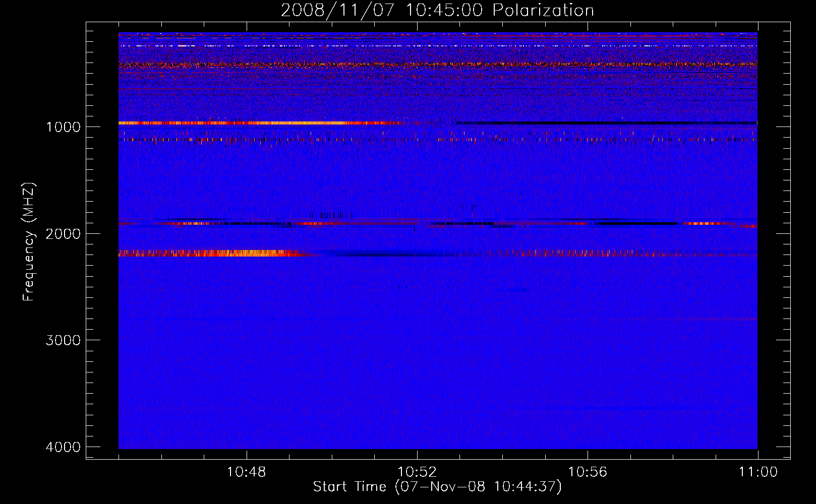Click the 'Start Time (07-Nov-08 10:44:37)' label

[437, 487]
